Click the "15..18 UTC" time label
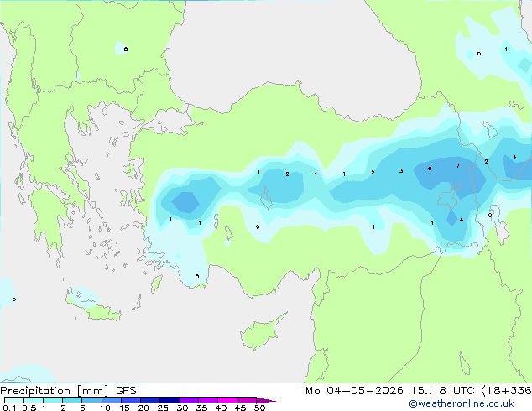 point(442,391)
